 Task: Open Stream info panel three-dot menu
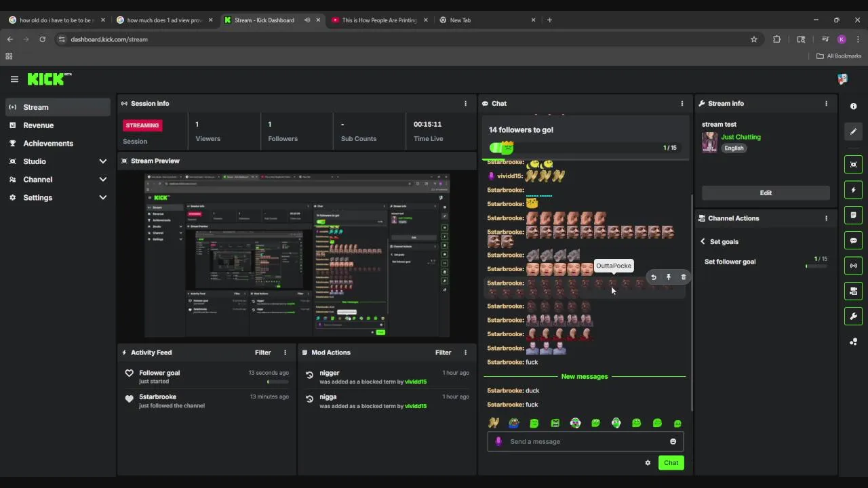pos(826,104)
